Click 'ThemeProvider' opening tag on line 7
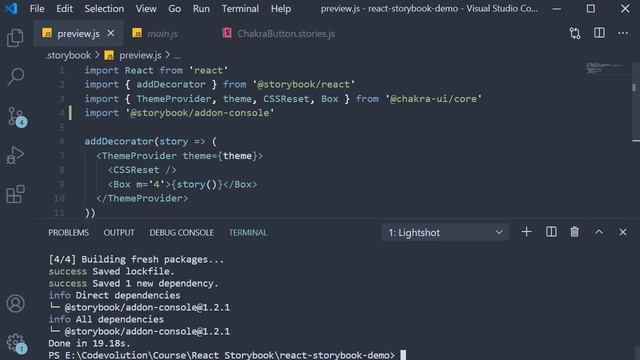640x360 pixels. (x=139, y=156)
